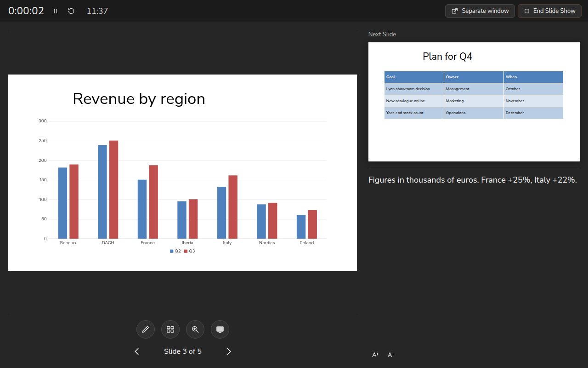
Task: Click the blue Q2 bar for France
Action: [x=142, y=209]
